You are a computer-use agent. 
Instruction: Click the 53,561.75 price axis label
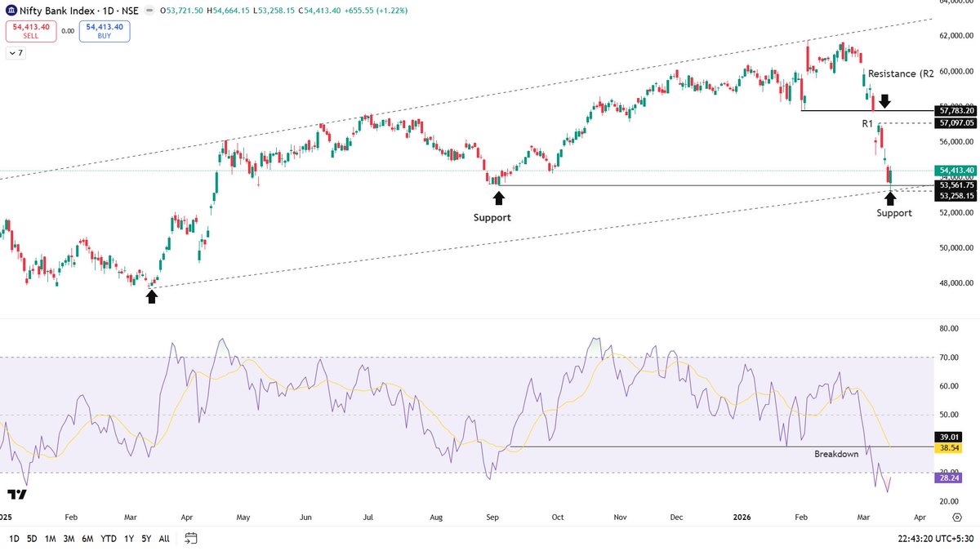957,185
